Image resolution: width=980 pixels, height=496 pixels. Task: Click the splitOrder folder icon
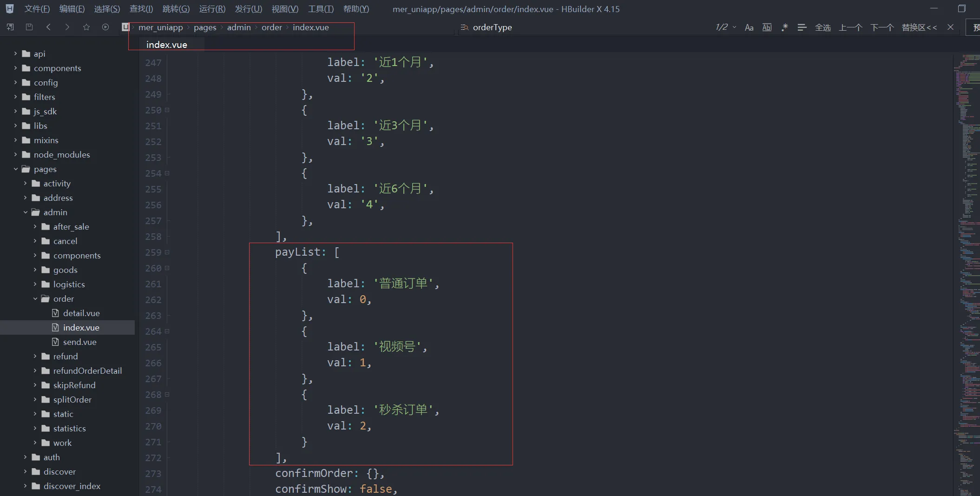pos(46,399)
